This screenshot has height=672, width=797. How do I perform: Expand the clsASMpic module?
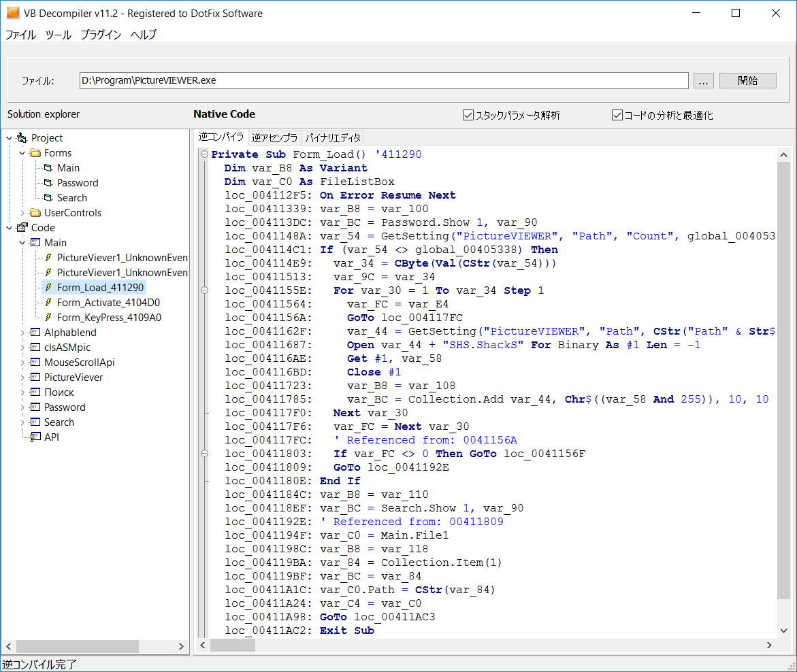22,348
